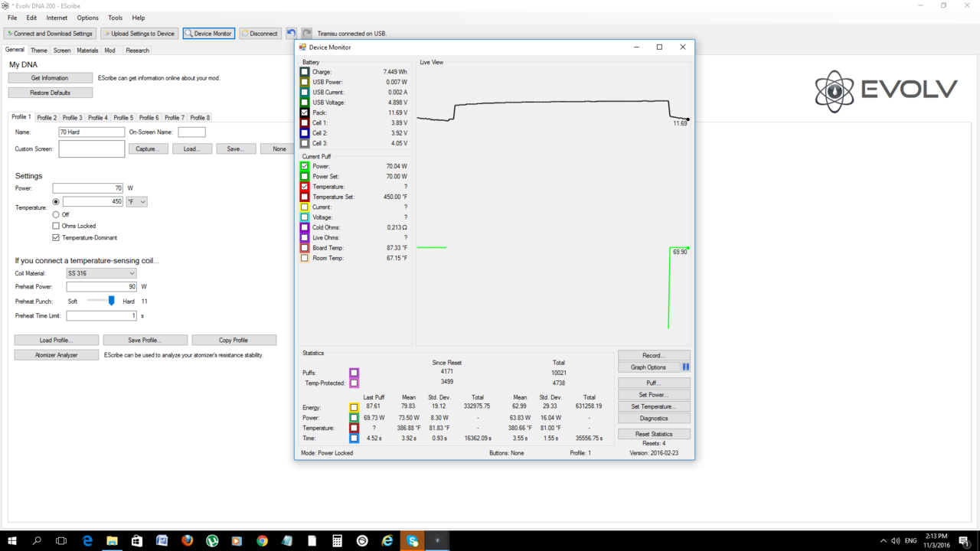Toggle the Current graph checkbox
Image resolution: width=980 pixels, height=551 pixels.
tap(305, 207)
